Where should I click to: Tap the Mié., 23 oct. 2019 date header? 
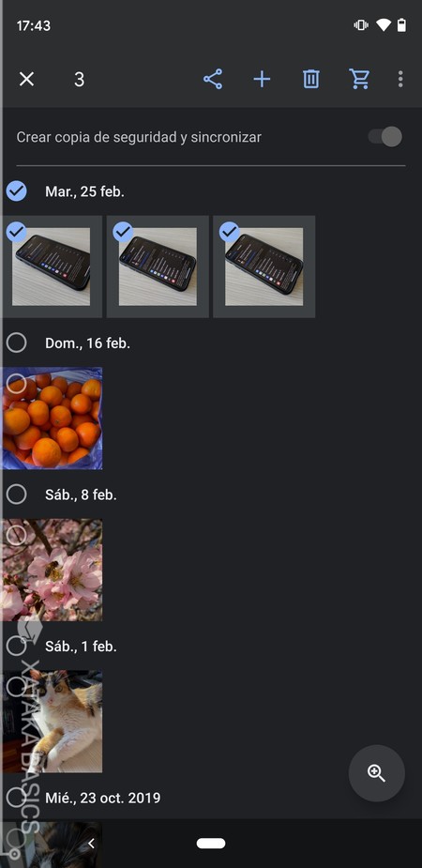(x=103, y=798)
